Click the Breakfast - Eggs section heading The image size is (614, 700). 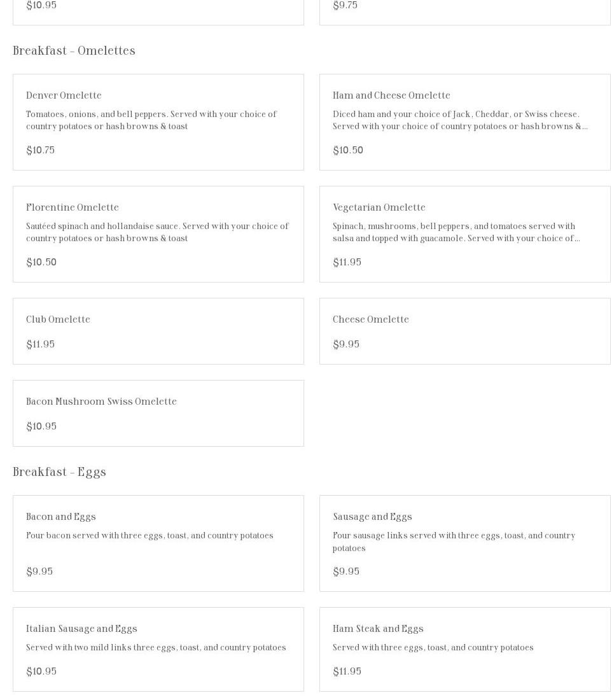point(59,472)
